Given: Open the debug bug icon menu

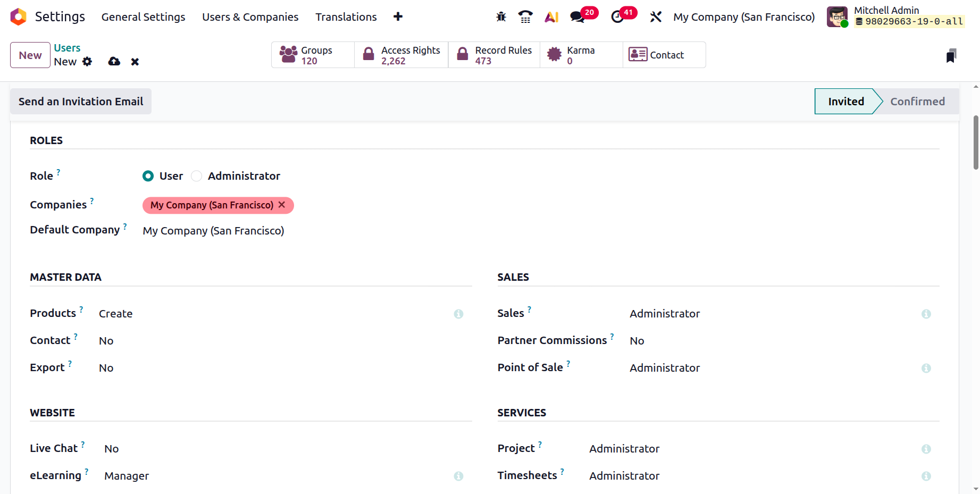Looking at the screenshot, I should (x=501, y=17).
